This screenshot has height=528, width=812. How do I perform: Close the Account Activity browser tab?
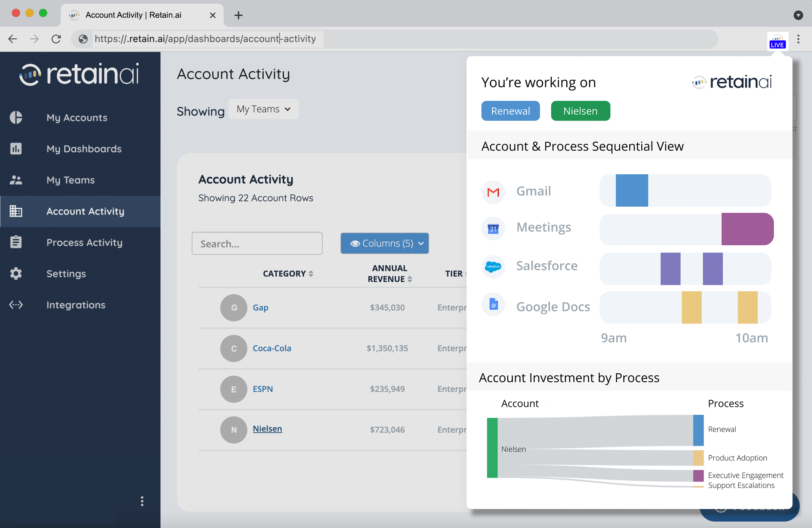click(212, 15)
